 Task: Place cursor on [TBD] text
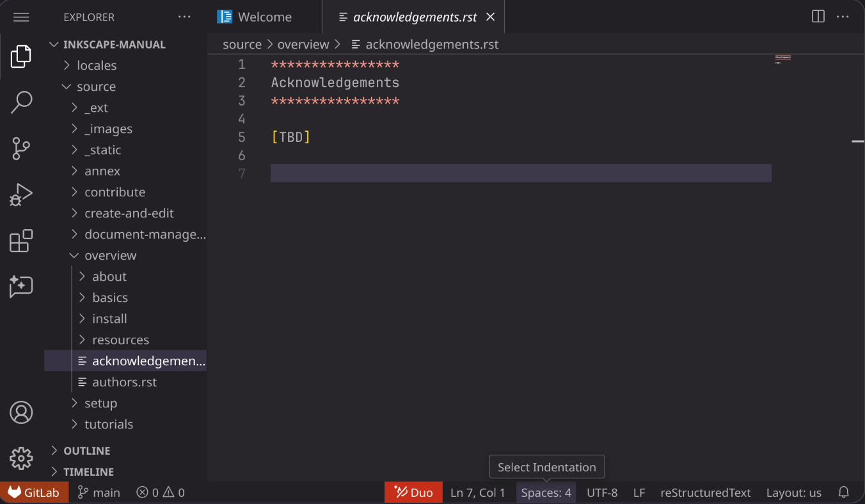pyautogui.click(x=291, y=137)
